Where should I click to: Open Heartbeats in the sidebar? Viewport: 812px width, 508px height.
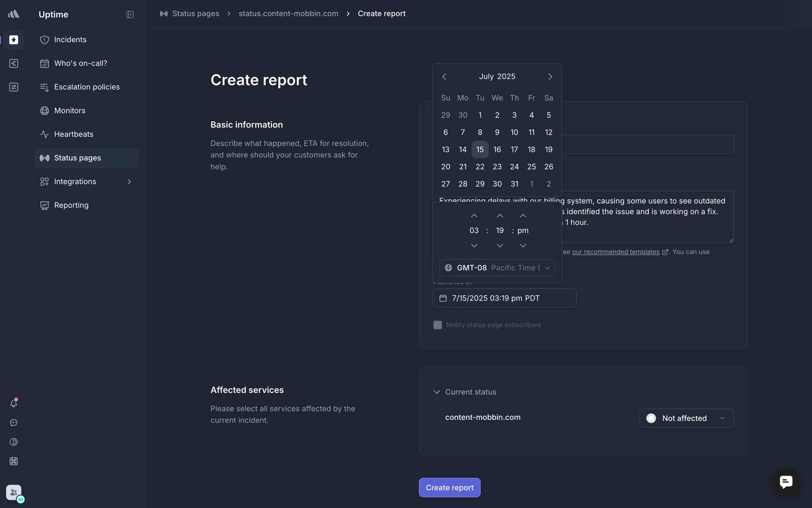[x=74, y=134]
